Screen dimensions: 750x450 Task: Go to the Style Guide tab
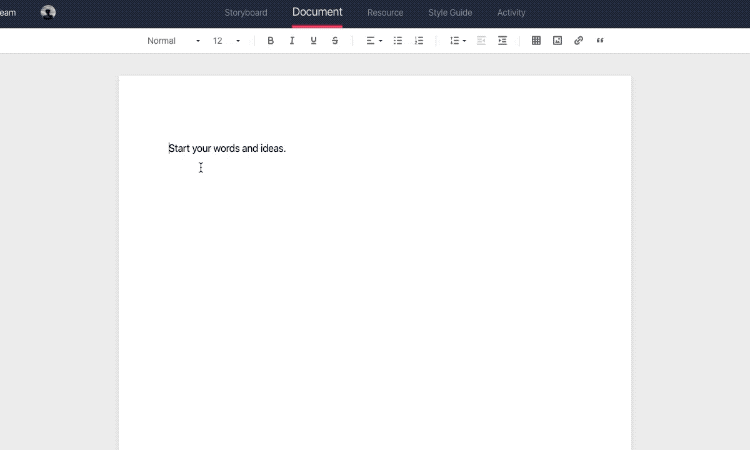click(450, 13)
